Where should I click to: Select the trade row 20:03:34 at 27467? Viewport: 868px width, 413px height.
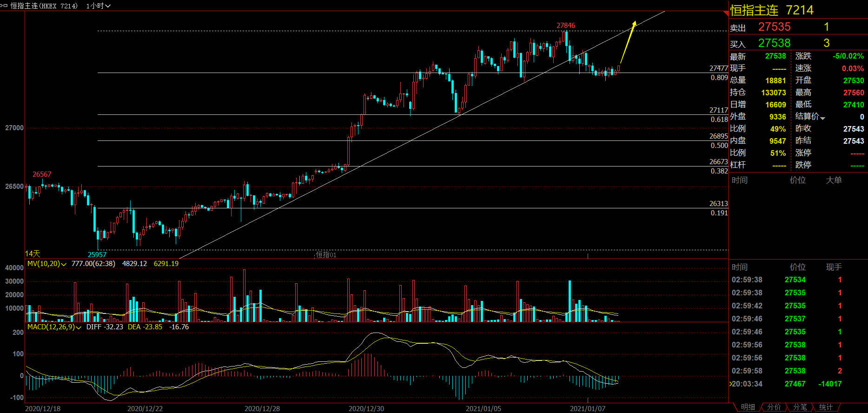787,384
